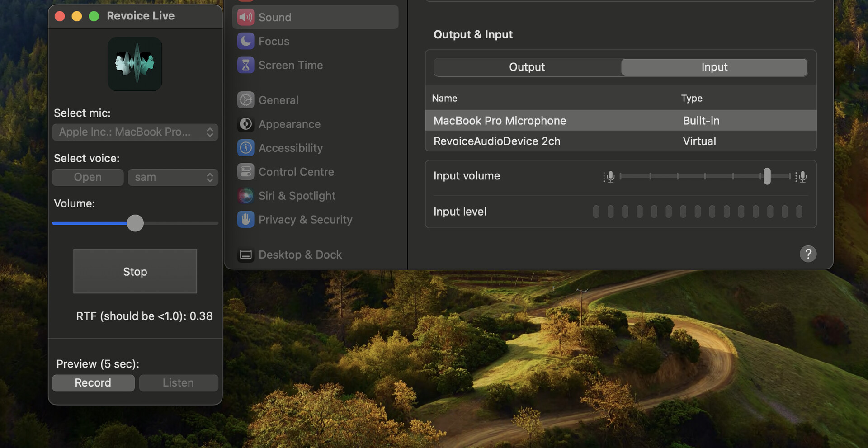Screen dimensions: 868x448
Task: Open the sam voice dropdown
Action: tap(173, 177)
